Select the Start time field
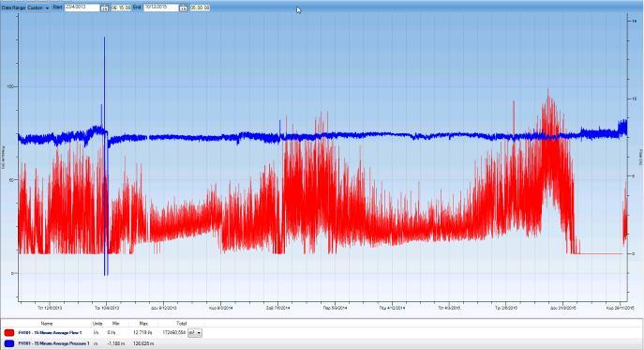Screen dimensions: 644x350 point(121,8)
